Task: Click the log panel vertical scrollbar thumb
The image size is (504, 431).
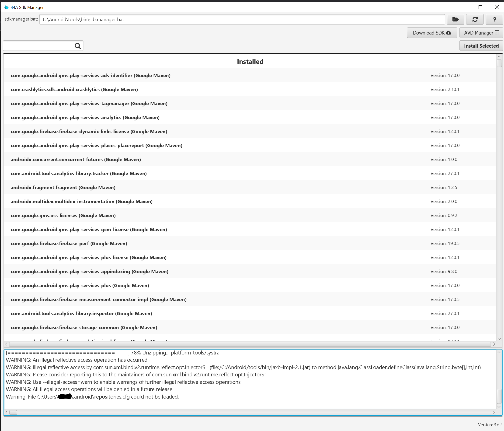Action: (x=499, y=396)
